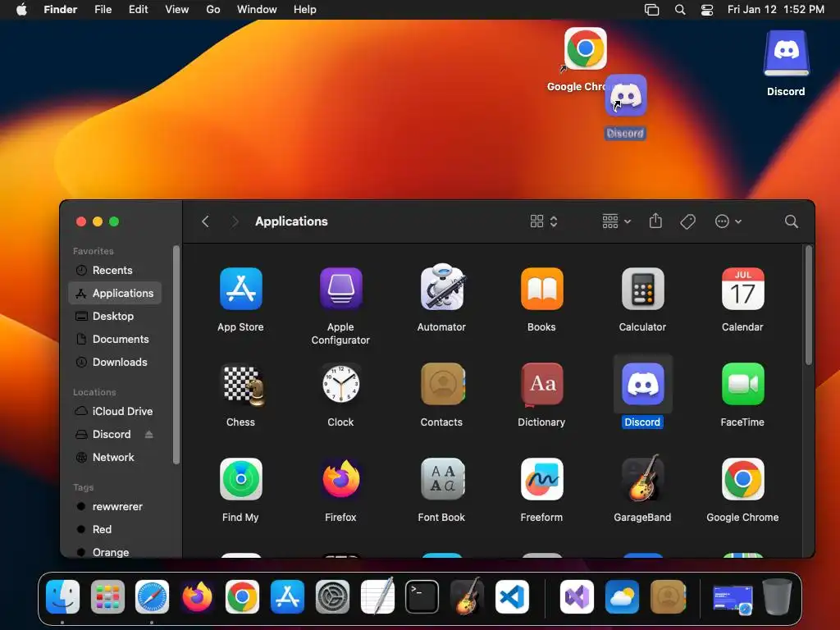Select the Freeform app icon

[x=541, y=479]
